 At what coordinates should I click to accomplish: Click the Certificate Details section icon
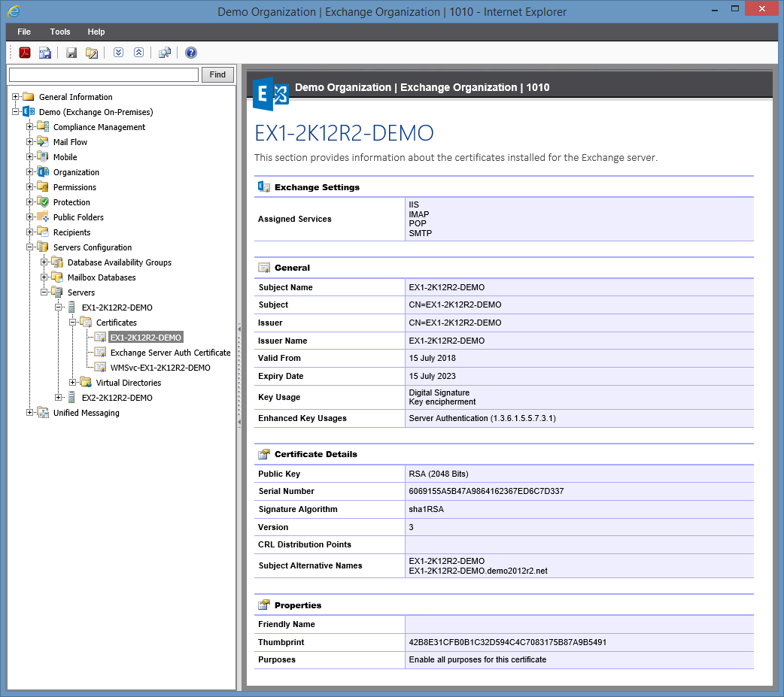[x=264, y=453]
